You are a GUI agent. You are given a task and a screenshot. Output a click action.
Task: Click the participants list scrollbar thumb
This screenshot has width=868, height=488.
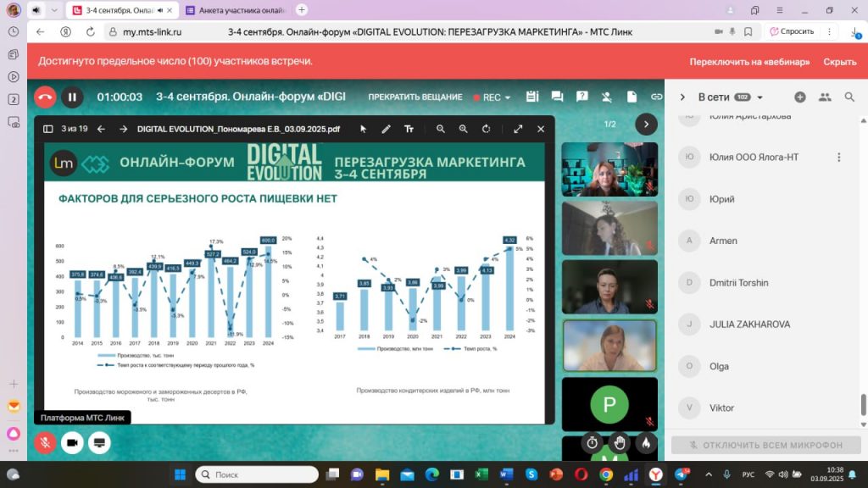(x=863, y=404)
